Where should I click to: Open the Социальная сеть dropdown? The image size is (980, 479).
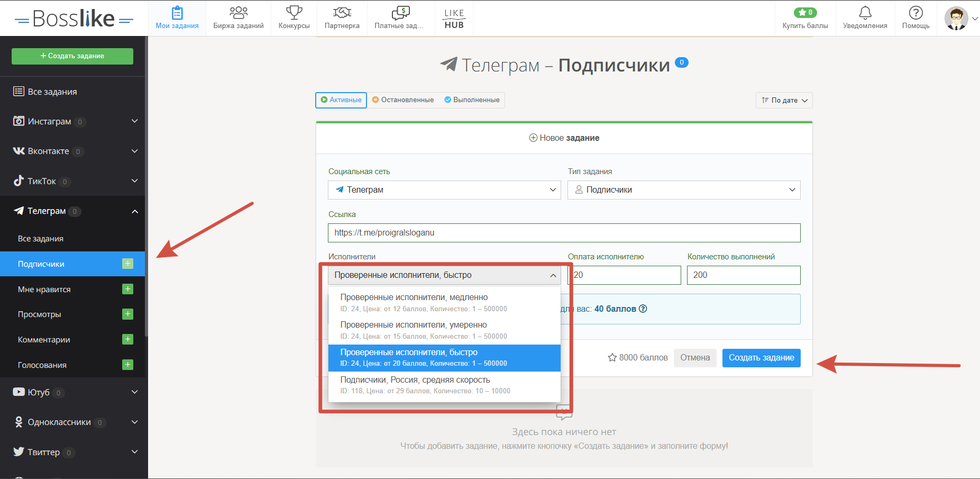tap(444, 190)
